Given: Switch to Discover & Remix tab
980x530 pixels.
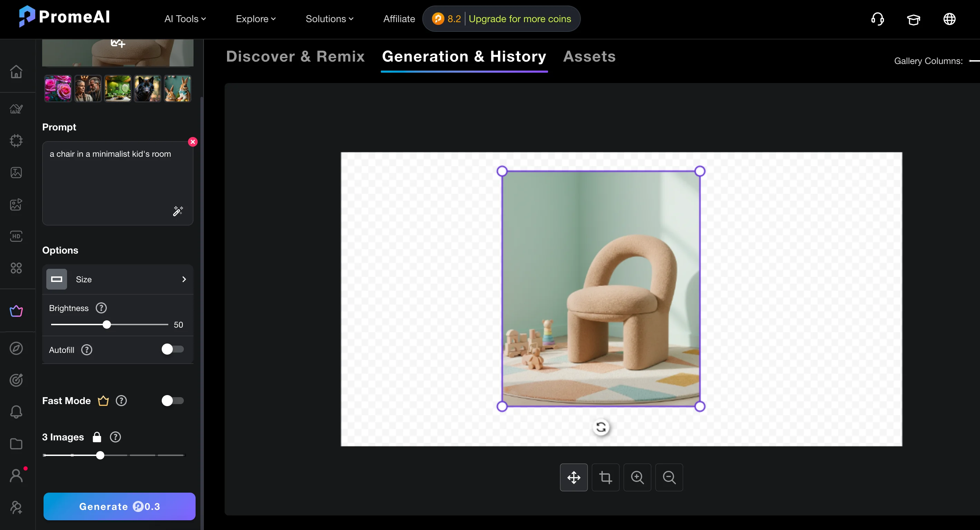Looking at the screenshot, I should [x=295, y=56].
